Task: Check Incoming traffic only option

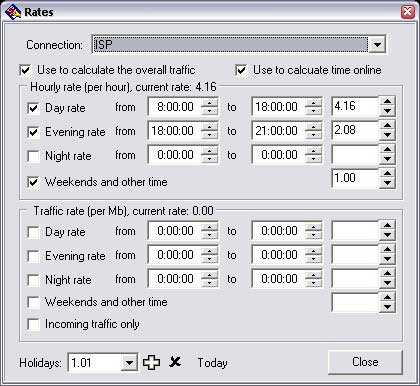Action: [33, 324]
